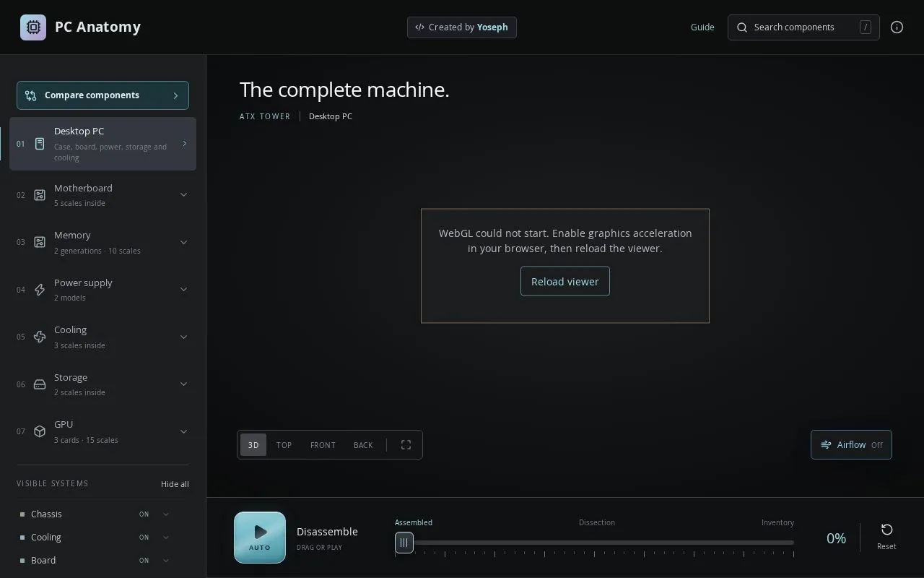Click the Inventory label above the slider
Viewport: 924px width, 578px height.
tap(777, 522)
